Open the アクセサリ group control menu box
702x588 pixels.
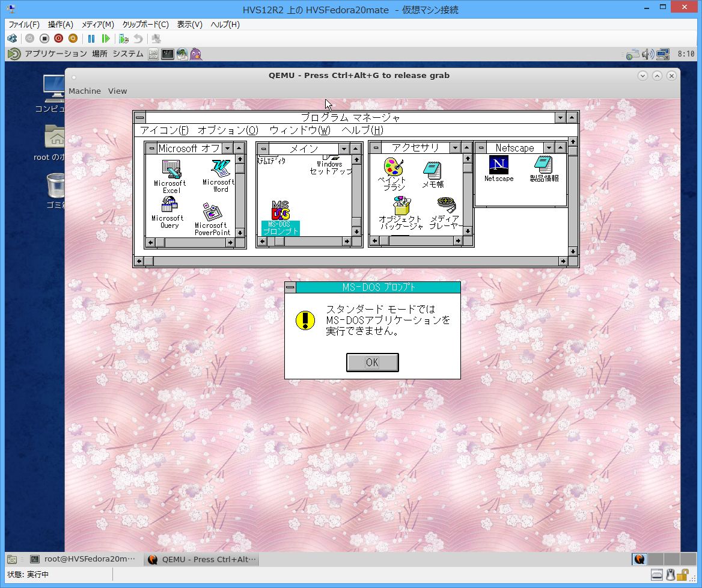[x=376, y=147]
